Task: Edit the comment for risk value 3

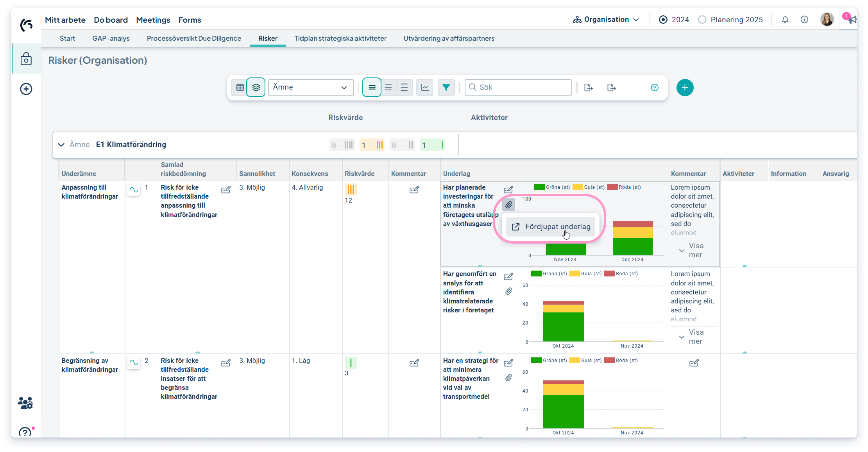Action: (x=414, y=363)
